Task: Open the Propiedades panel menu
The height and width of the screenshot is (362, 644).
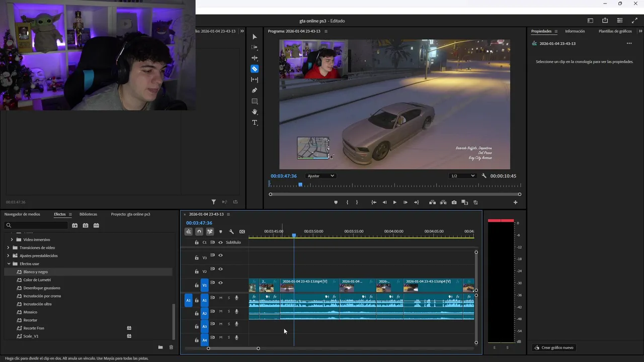Action: (556, 31)
